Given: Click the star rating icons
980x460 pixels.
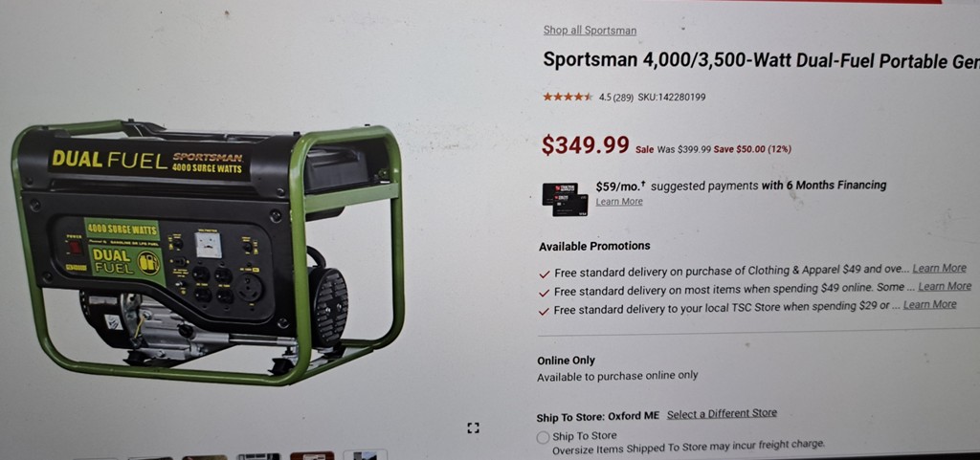Looking at the screenshot, I should (x=568, y=97).
